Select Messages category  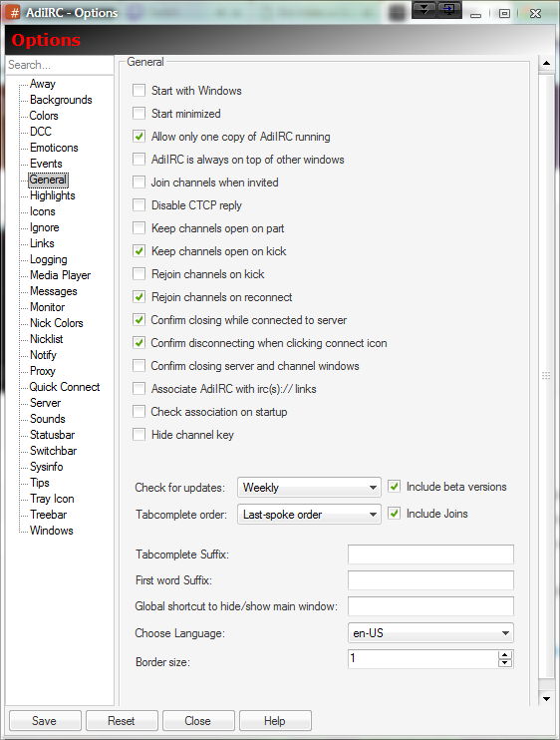[53, 291]
